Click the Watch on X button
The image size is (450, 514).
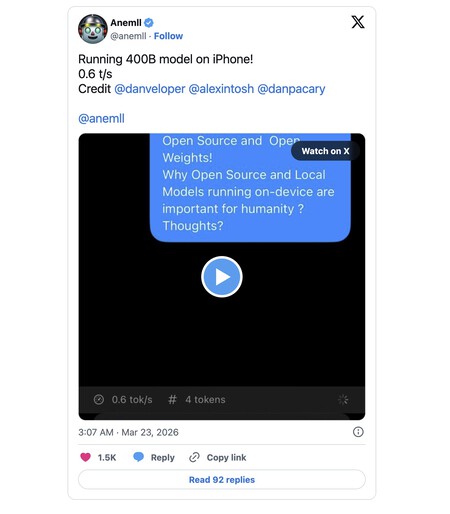(325, 151)
